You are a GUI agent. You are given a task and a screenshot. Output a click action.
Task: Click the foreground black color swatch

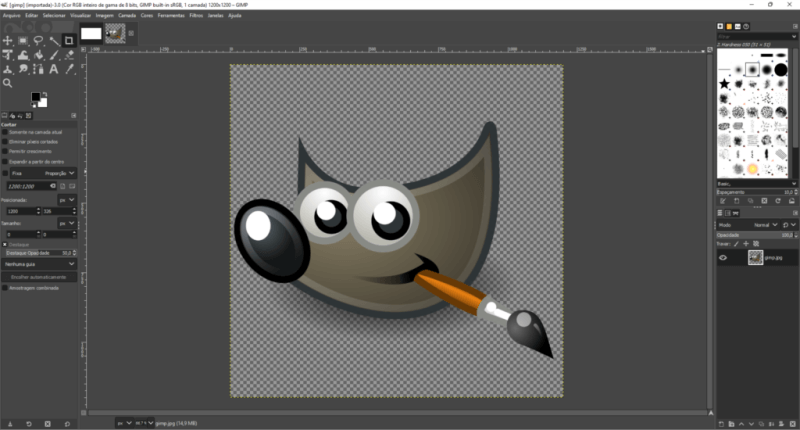tap(36, 97)
